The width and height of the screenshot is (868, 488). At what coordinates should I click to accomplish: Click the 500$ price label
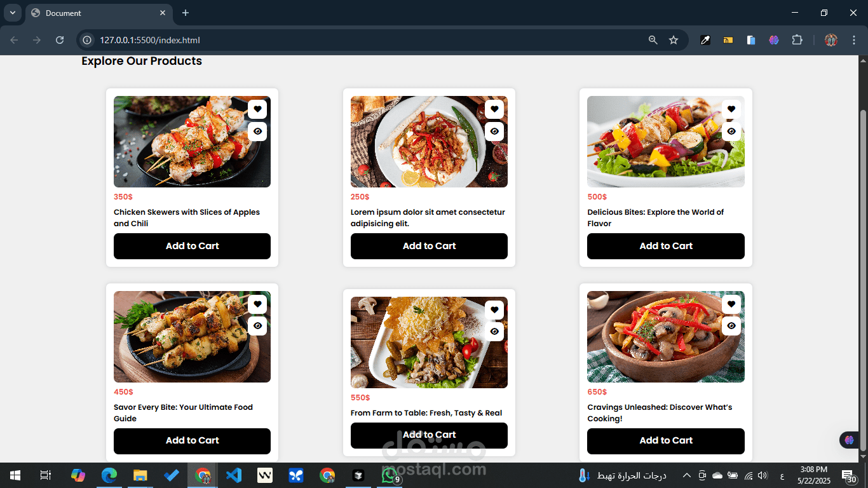[597, 197]
